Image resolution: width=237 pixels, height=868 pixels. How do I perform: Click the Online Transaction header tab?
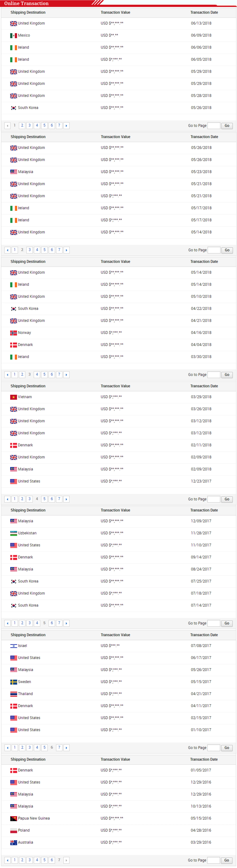point(26,3)
